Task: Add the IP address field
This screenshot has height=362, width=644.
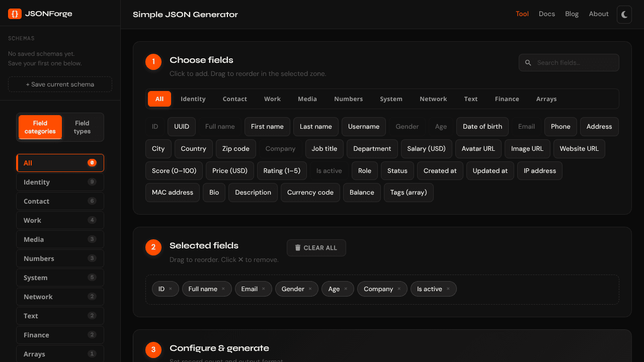Action: click(540, 171)
